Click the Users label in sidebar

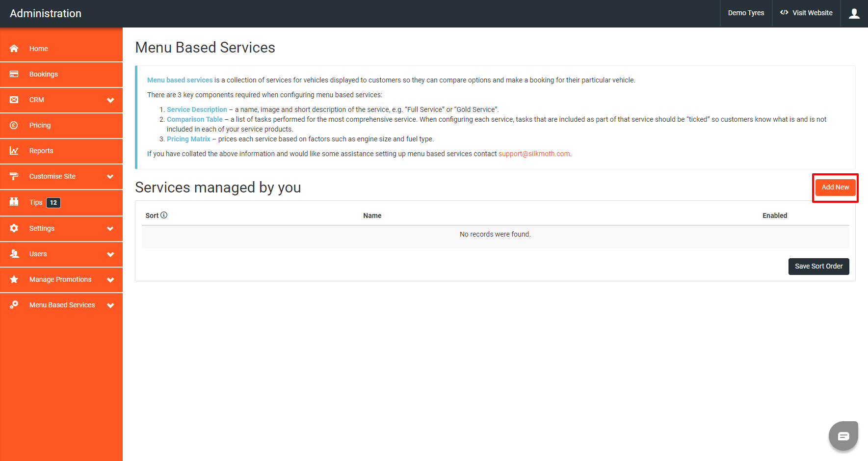pyautogui.click(x=38, y=254)
